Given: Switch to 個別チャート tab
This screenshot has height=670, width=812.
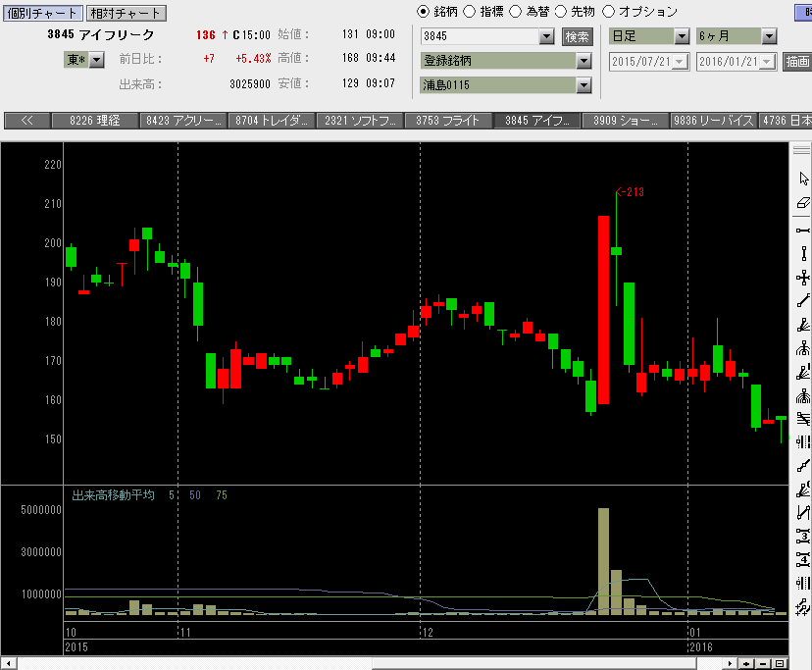Looking at the screenshot, I should (x=43, y=13).
